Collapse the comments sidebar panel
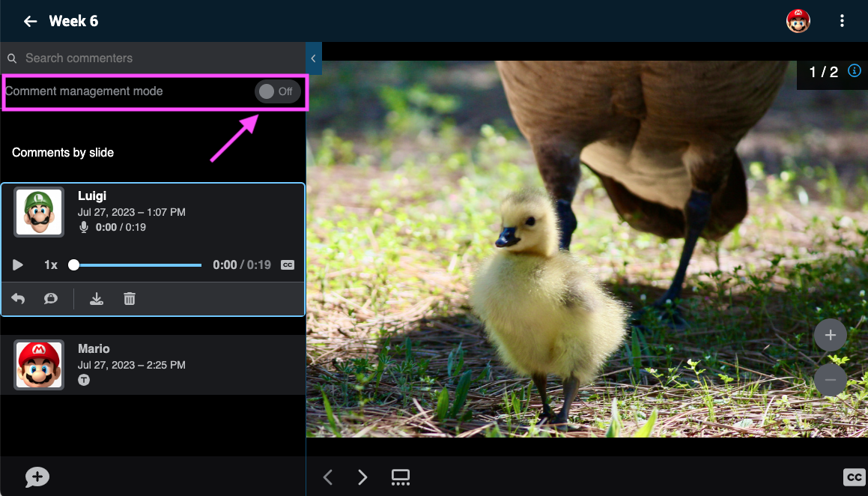The width and height of the screenshot is (868, 496). 313,58
